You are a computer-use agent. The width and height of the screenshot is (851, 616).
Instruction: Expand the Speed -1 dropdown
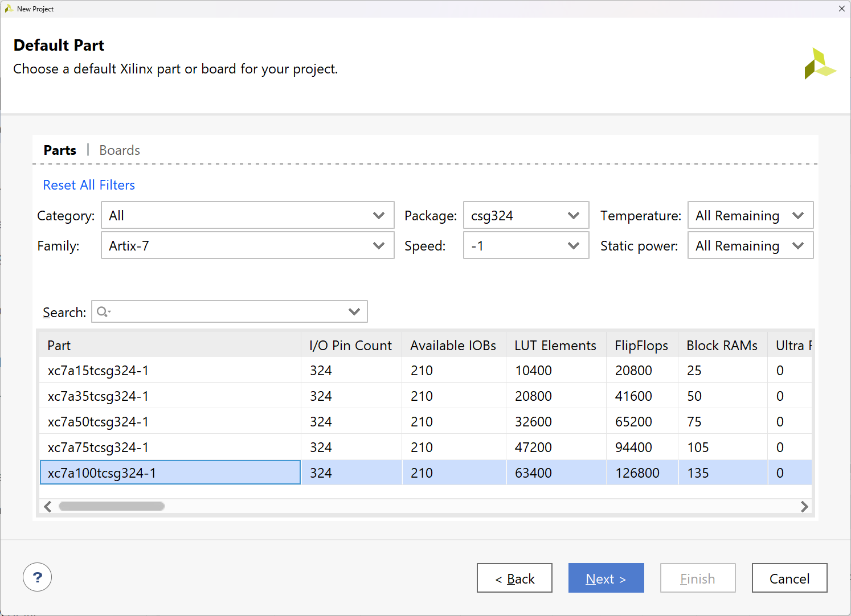[x=525, y=245]
